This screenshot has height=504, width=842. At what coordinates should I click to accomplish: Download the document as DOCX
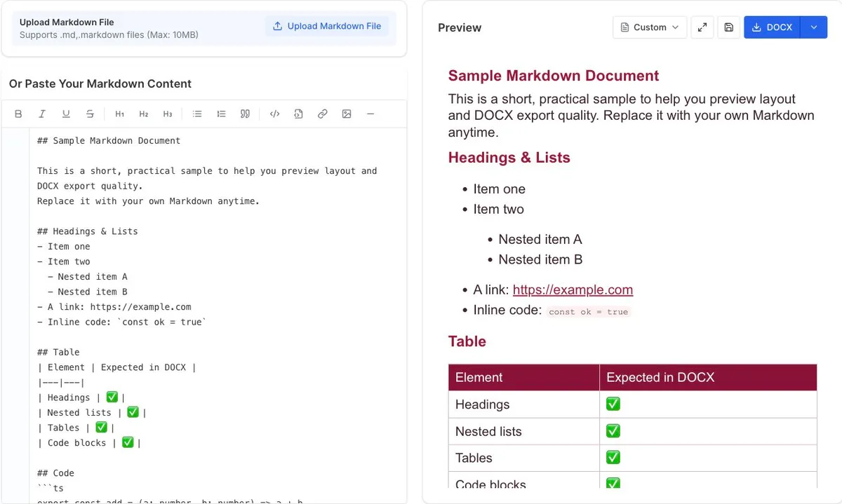tap(772, 27)
